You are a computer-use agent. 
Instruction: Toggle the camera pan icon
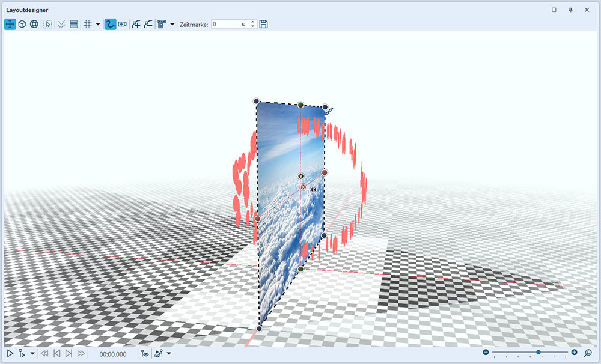123,24
